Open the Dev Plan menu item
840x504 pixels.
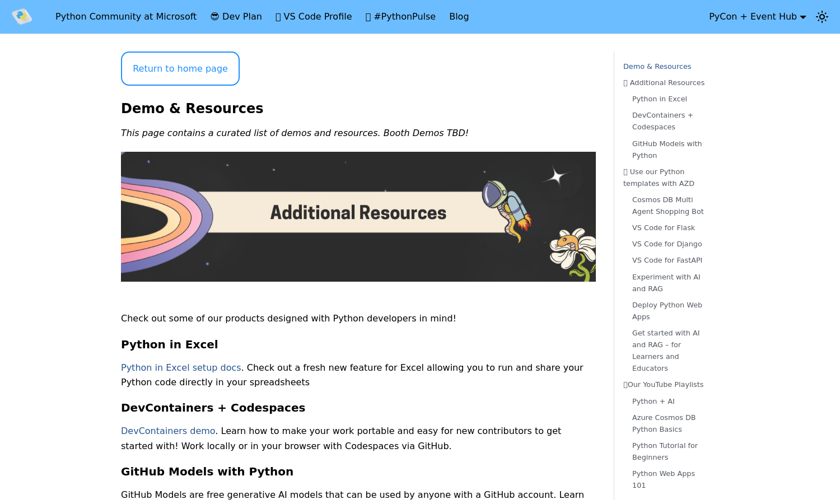coord(236,17)
